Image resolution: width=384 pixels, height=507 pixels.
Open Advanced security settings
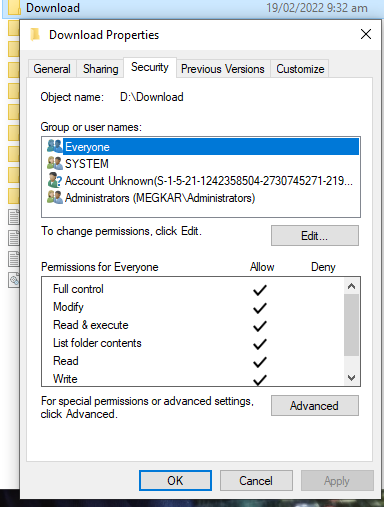coord(315,406)
